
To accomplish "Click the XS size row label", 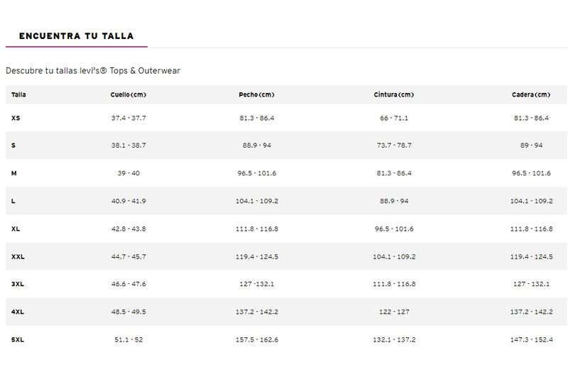I will (x=16, y=118).
